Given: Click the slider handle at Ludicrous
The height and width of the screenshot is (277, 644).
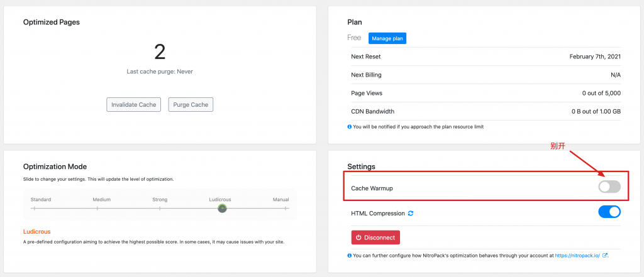Looking at the screenshot, I should (222, 208).
